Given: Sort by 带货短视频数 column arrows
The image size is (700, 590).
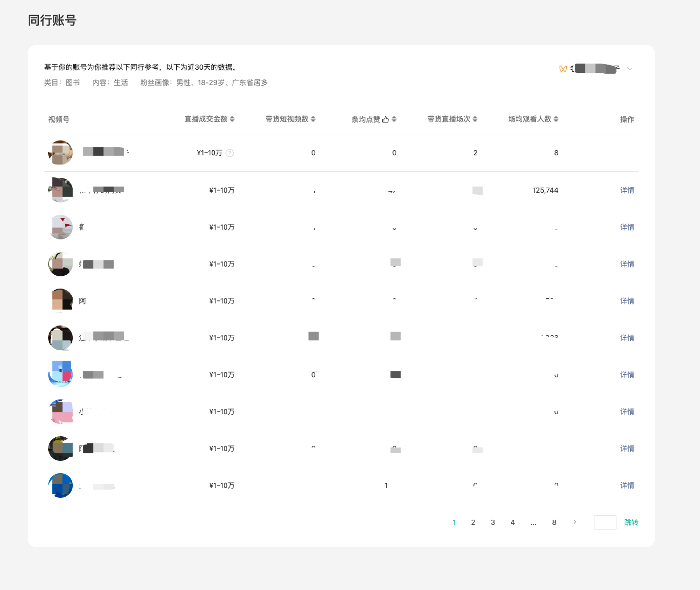Looking at the screenshot, I should click(313, 119).
